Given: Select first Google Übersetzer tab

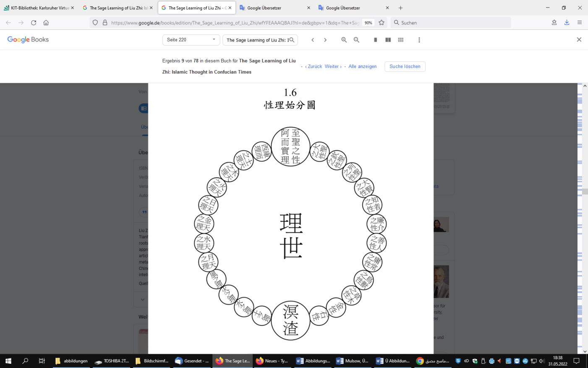Looking at the screenshot, I should (275, 8).
